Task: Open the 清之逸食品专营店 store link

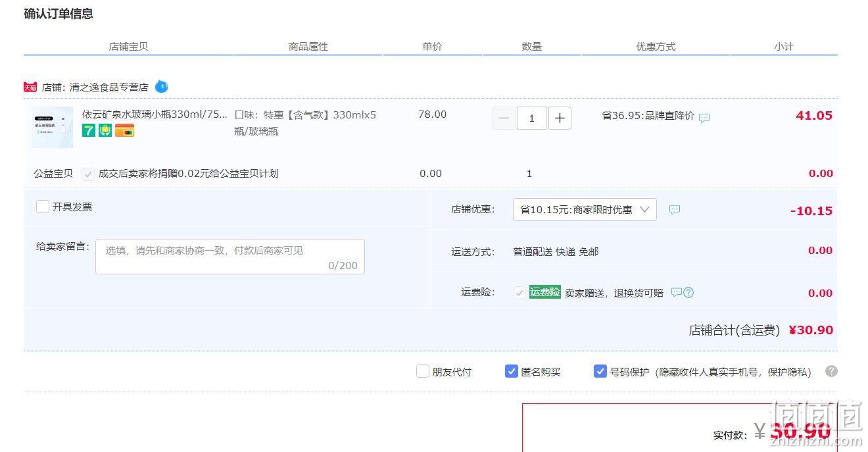Action: [109, 87]
